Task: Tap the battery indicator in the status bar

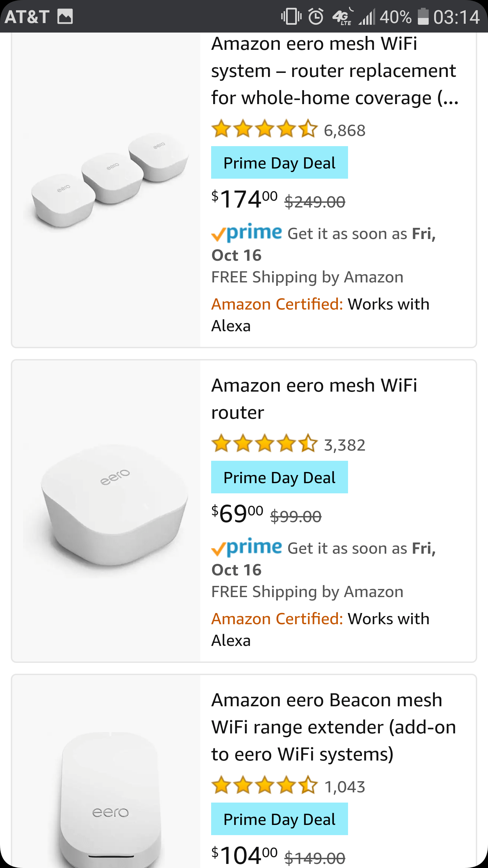Action: click(423, 16)
